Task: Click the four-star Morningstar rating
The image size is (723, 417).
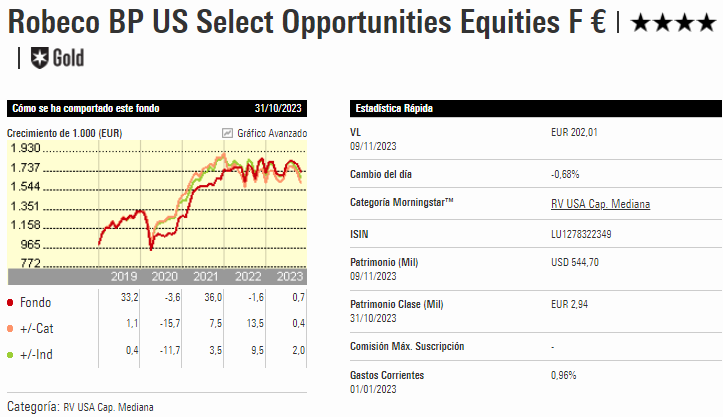Action: (671, 22)
